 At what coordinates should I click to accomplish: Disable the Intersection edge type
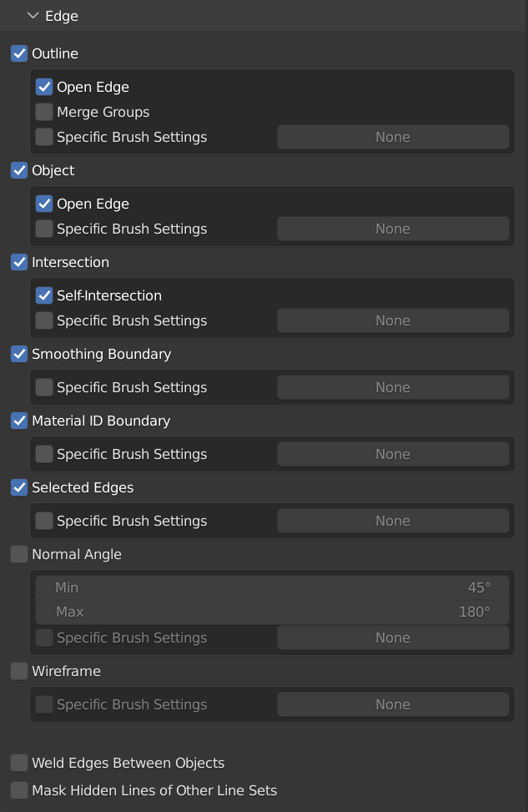point(19,262)
